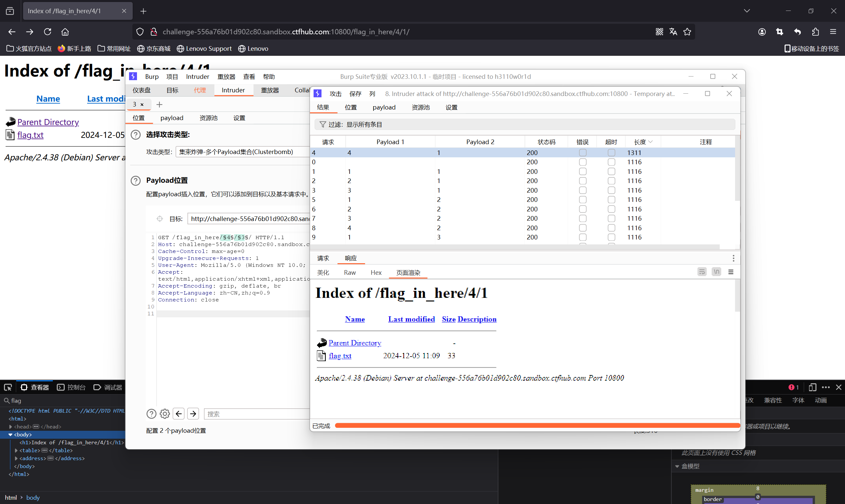
Task: Collapse the body node in the inspector
Action: click(x=10, y=434)
